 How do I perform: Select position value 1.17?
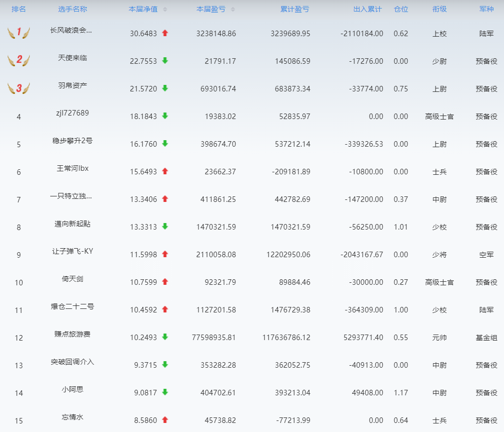[x=401, y=393]
